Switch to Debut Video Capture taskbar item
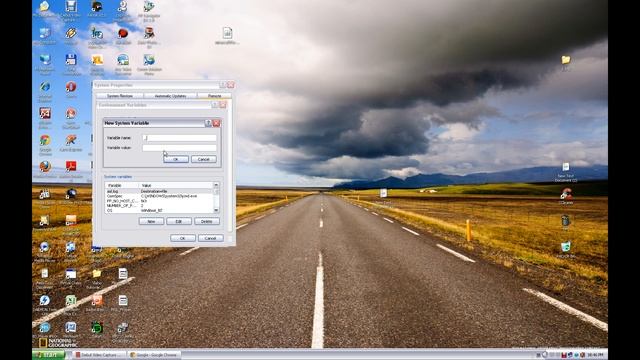640x360 pixels. [99, 355]
